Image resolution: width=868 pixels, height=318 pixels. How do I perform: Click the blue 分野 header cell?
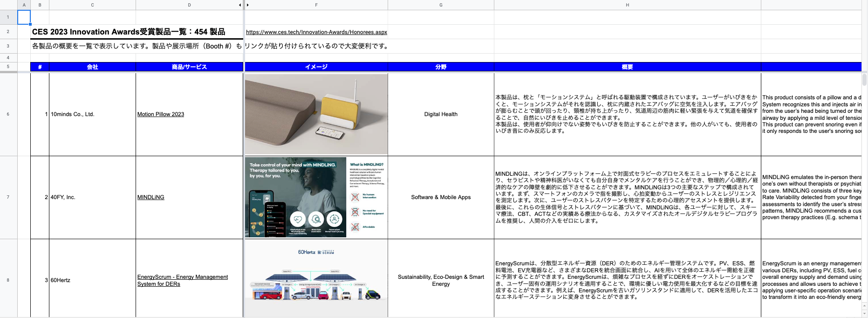[441, 67]
